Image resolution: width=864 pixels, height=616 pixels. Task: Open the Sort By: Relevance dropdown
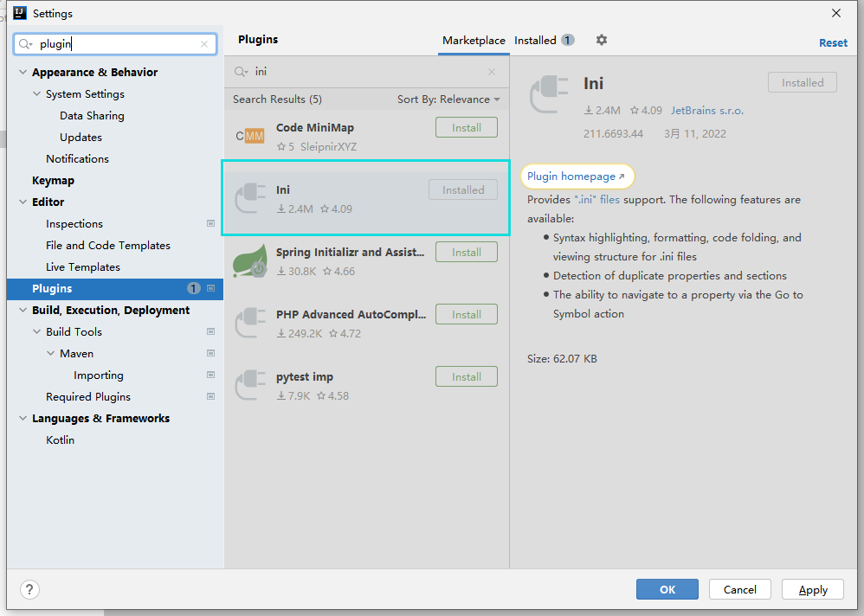point(448,99)
